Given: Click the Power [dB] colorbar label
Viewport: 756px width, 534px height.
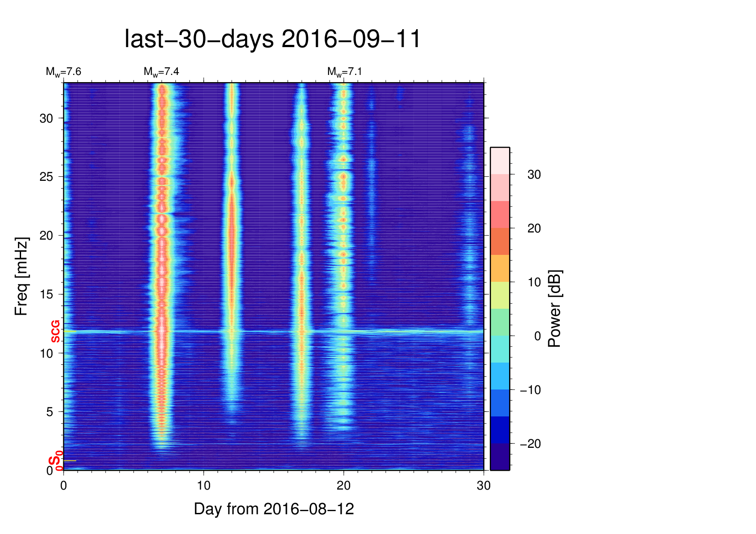Looking at the screenshot, I should [555, 309].
